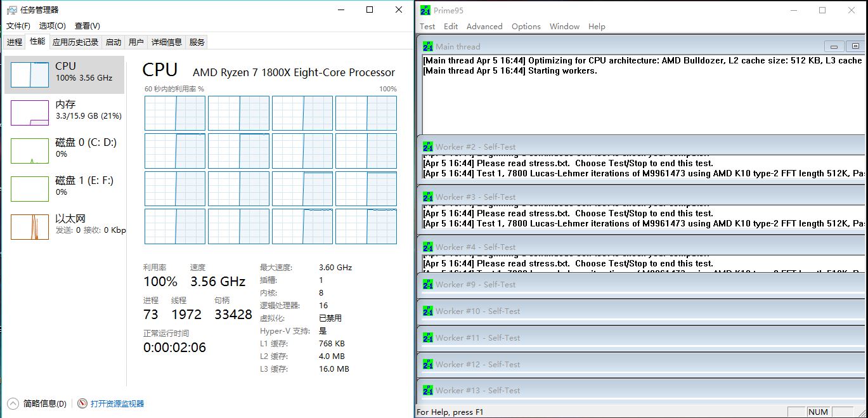Select the 内存 memory thumbnail graph
The image size is (868, 418).
pos(30,113)
